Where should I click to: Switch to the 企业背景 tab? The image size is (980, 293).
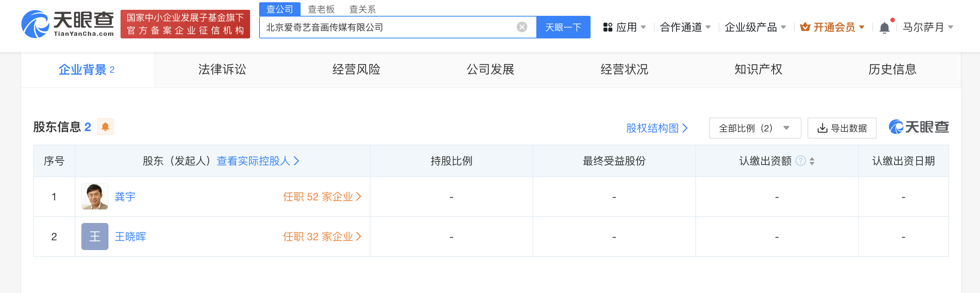tap(87, 70)
